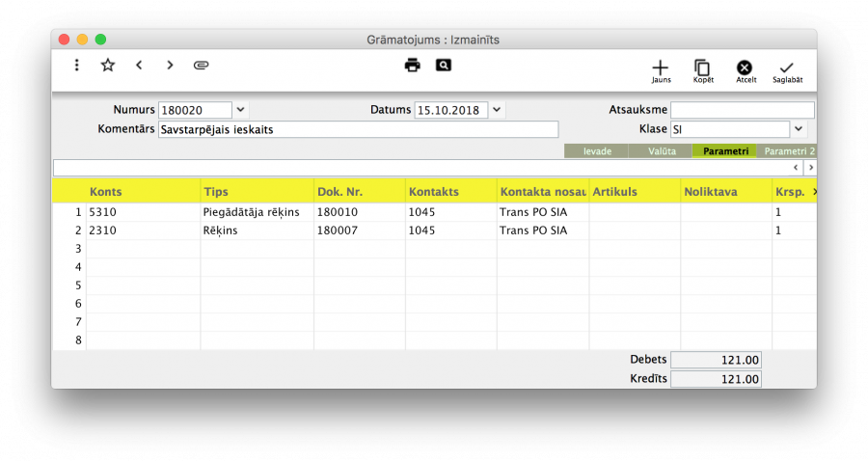This screenshot has height=461, width=868.
Task: Mark record as favorite with star icon
Action: point(108,66)
